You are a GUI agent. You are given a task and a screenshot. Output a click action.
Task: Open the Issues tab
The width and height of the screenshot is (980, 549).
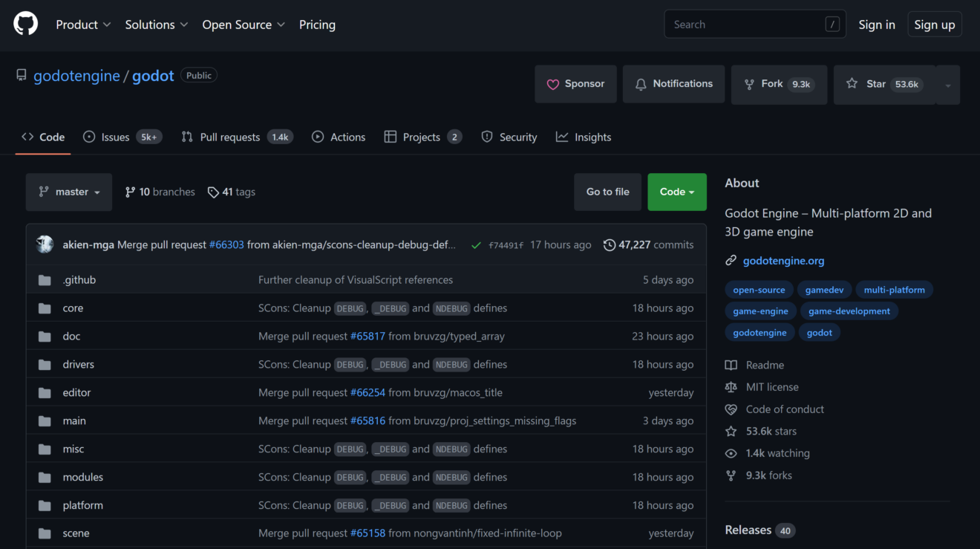115,137
